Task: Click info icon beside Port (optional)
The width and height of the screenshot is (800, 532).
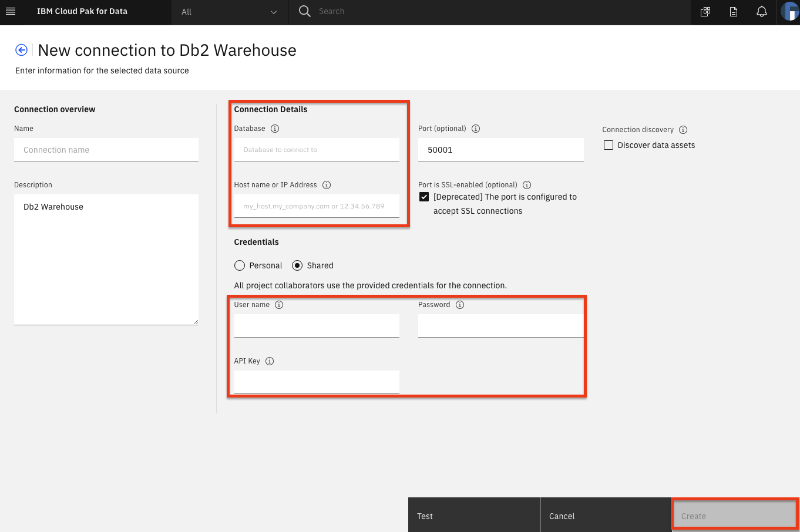Action: click(476, 129)
